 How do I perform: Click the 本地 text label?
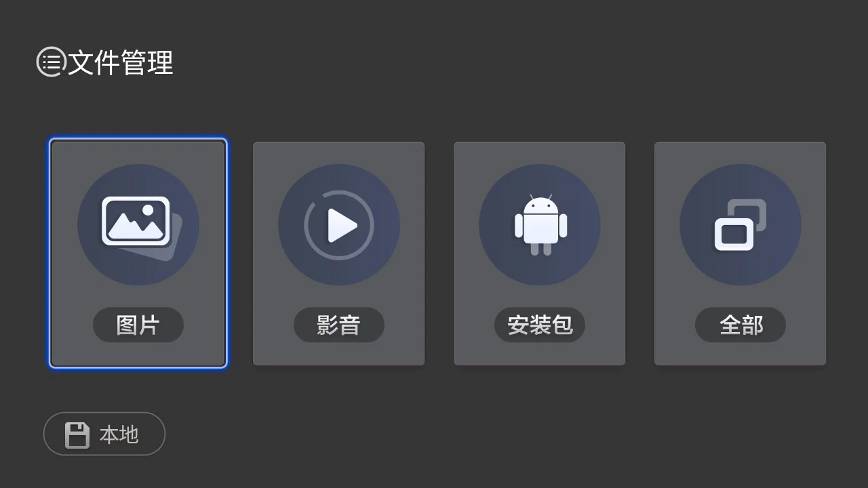pos(119,434)
